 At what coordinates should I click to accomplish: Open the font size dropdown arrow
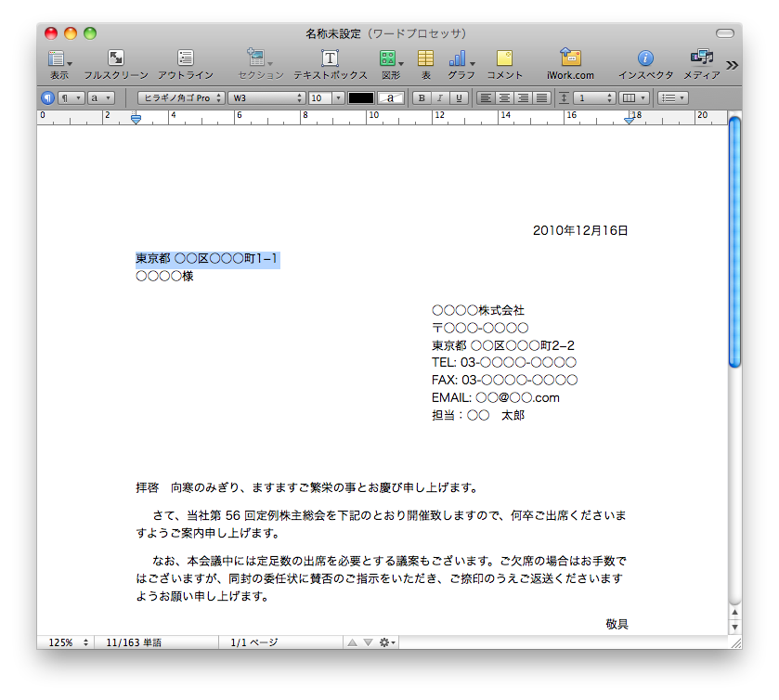(x=339, y=97)
